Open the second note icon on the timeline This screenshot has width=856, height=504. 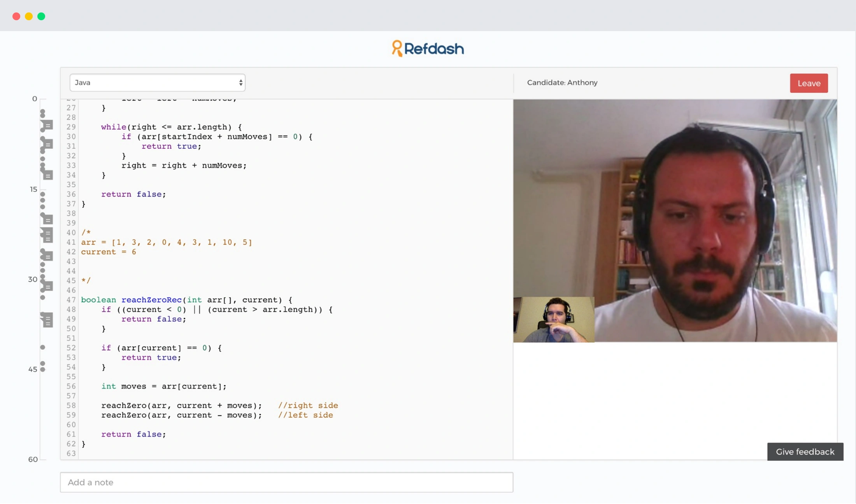pyautogui.click(x=47, y=145)
